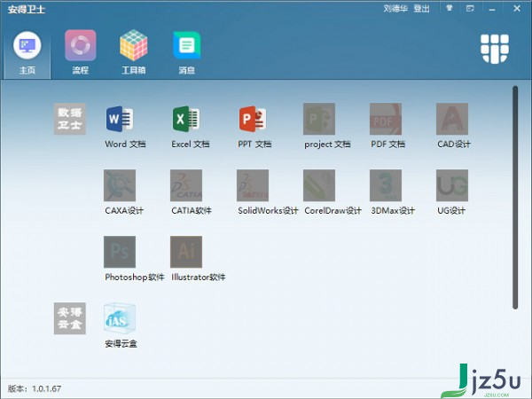This screenshot has height=399, width=532.
Task: Open the 工具箱 toolbox tab
Action: point(134,53)
